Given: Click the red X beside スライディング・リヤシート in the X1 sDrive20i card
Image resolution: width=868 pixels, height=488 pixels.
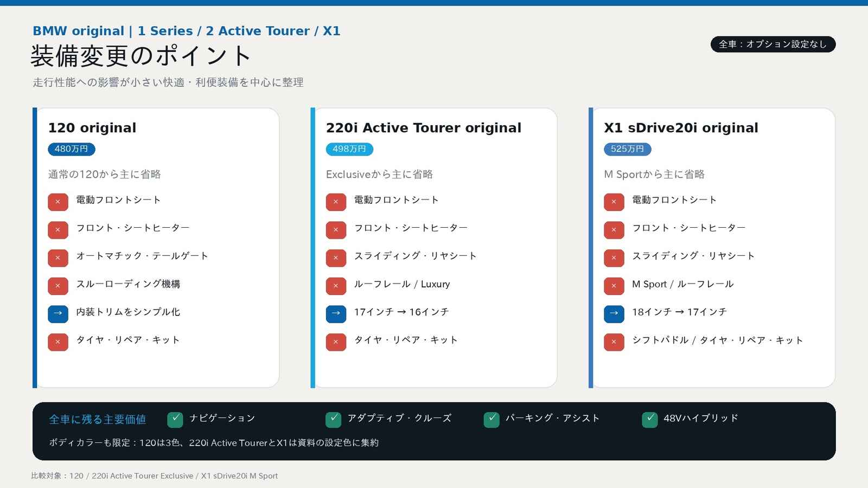Looking at the screenshot, I should [x=614, y=258].
